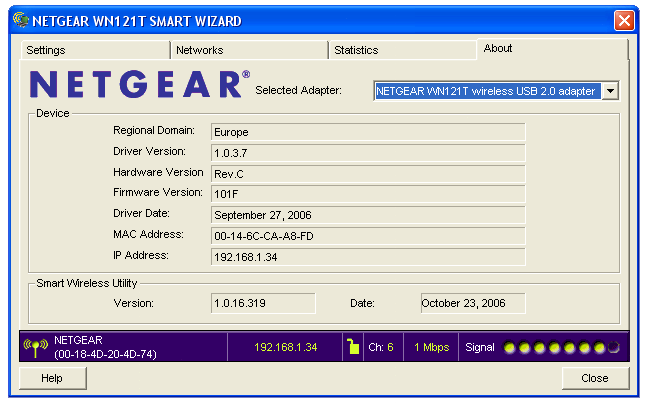
Task: Click the status bar IP 192.168.1.34
Action: click(x=286, y=347)
